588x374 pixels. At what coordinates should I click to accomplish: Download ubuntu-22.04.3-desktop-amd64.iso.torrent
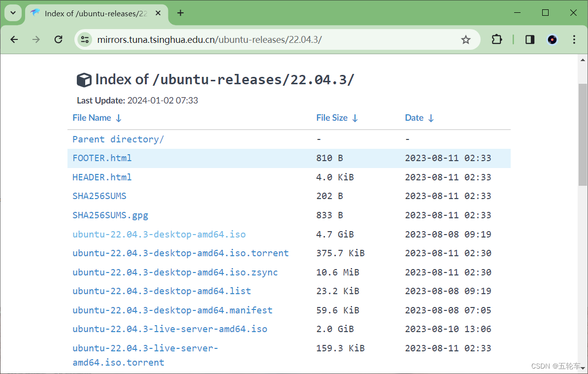click(180, 253)
